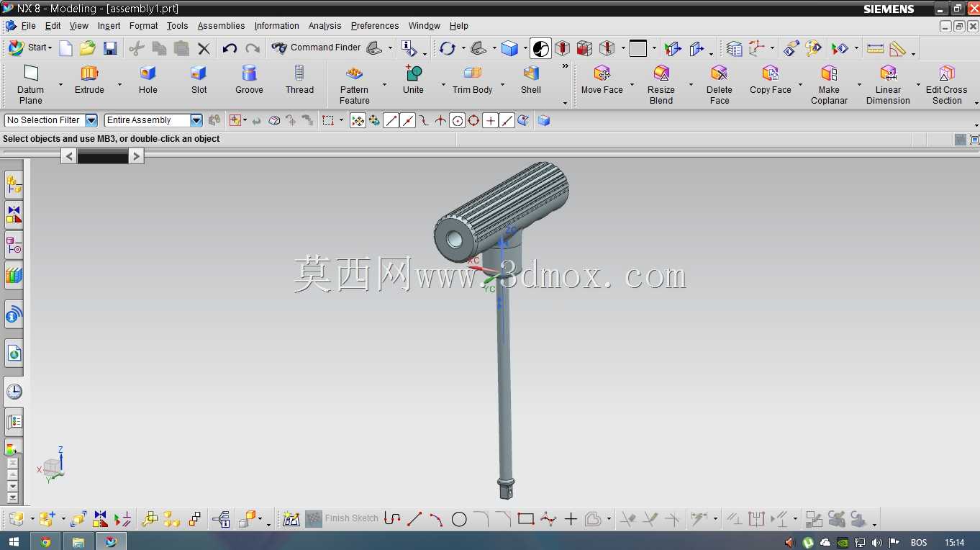
Task: Save the part with the floppy icon
Action: click(110, 48)
